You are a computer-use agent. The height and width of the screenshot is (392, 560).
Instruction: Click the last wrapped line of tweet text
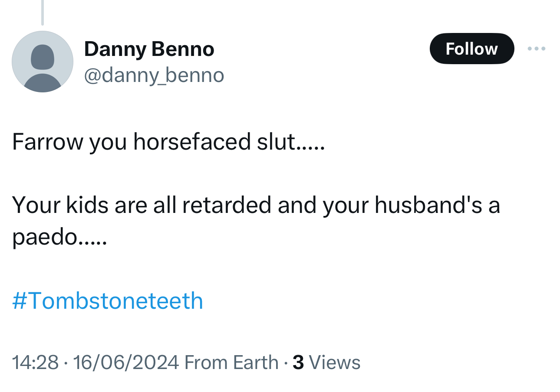coord(59,237)
